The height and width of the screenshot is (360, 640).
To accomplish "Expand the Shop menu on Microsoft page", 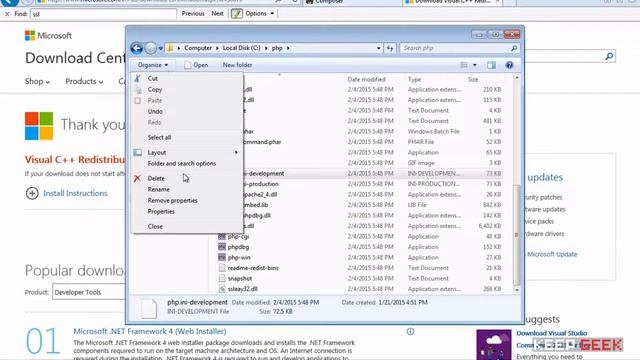I will pos(37,81).
